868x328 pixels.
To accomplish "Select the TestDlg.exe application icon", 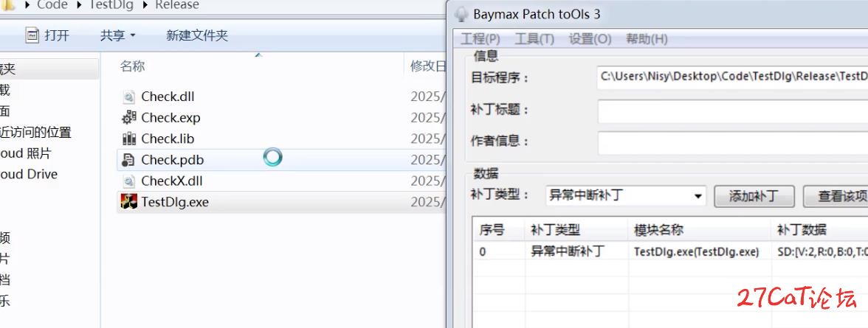I will pyautogui.click(x=129, y=202).
